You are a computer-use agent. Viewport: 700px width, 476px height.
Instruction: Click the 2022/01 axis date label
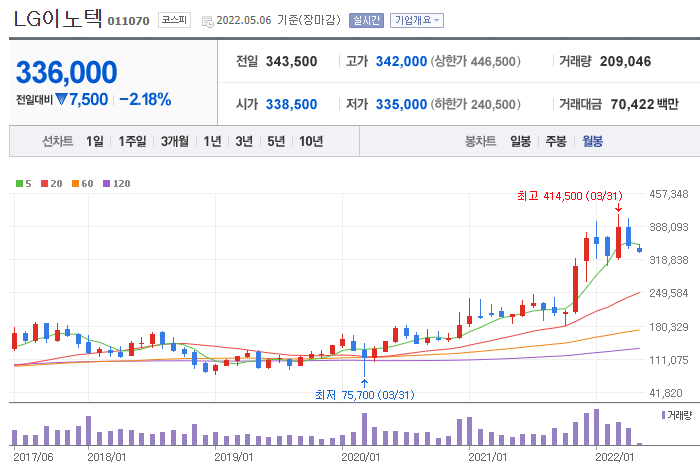(614, 457)
